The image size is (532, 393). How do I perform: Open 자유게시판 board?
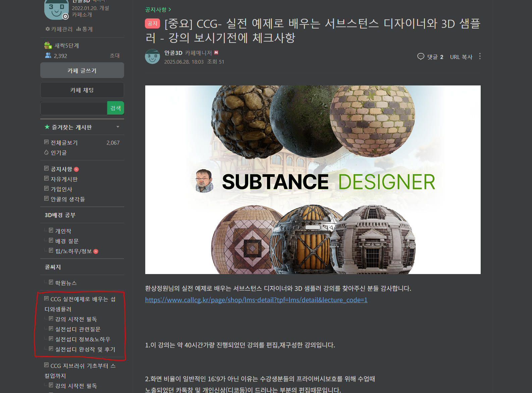(x=64, y=179)
